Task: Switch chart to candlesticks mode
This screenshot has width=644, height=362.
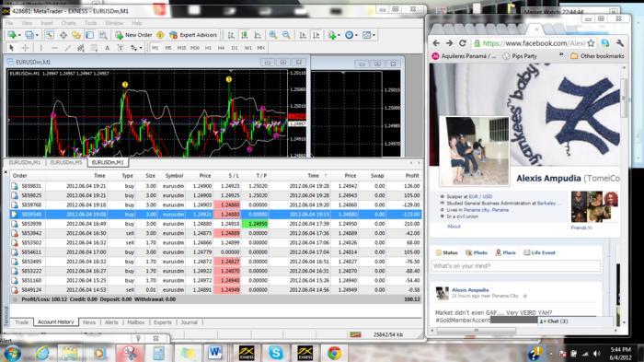Action: point(245,35)
